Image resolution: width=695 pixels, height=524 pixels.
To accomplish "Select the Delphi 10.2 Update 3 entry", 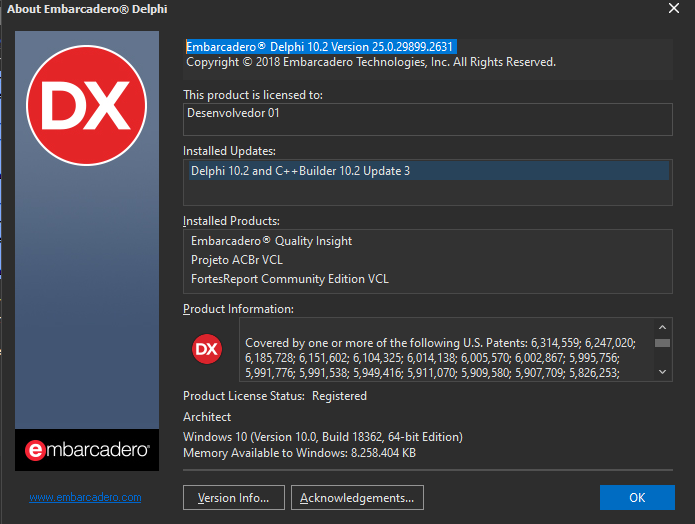I will (x=429, y=171).
